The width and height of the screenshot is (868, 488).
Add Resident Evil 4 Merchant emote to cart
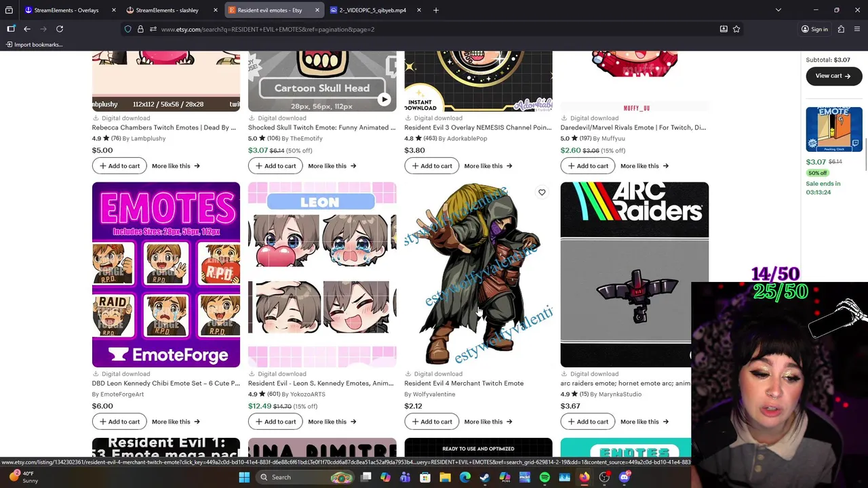coord(431,422)
